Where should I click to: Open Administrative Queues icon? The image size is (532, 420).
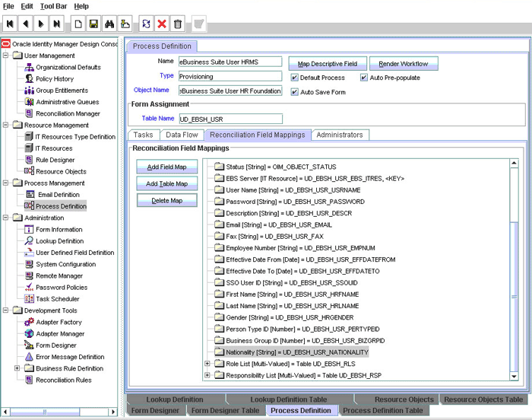pyautogui.click(x=29, y=102)
